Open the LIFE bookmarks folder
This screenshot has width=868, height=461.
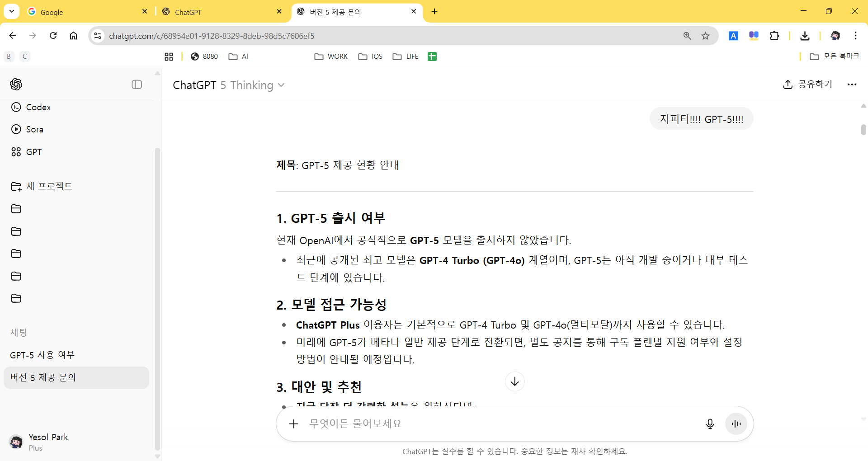(406, 56)
